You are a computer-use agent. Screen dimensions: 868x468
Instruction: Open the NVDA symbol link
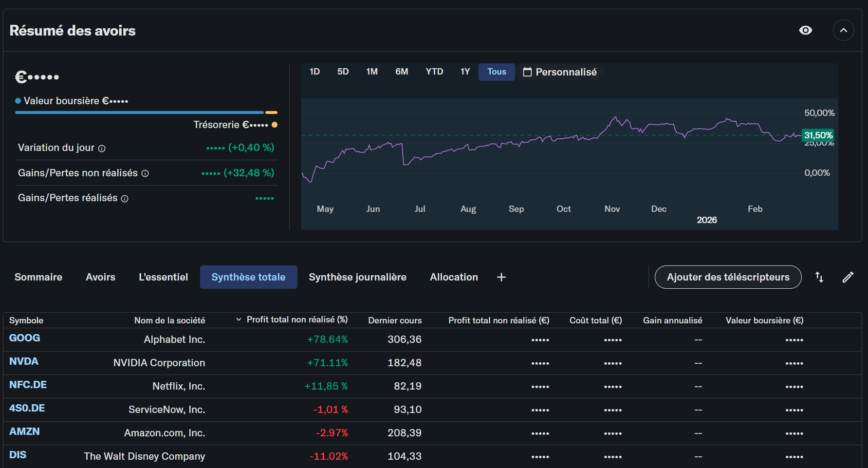coord(24,361)
